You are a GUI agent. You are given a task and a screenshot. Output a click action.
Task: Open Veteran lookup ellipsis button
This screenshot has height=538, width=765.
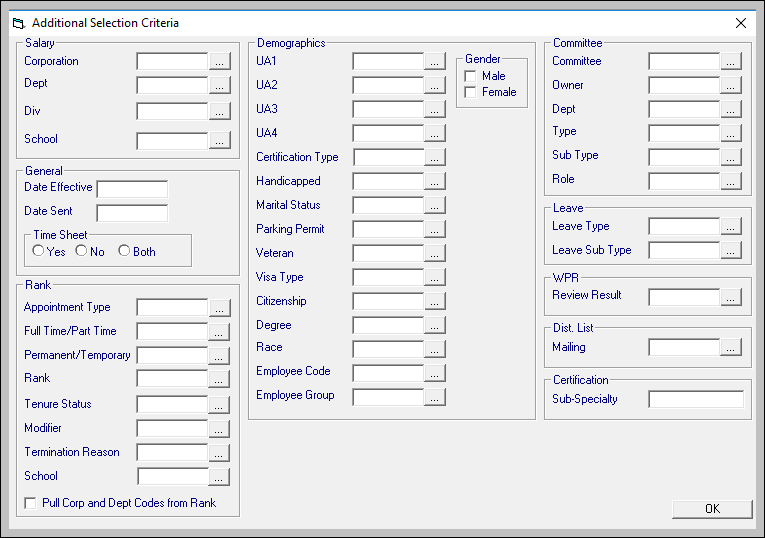pyautogui.click(x=435, y=253)
